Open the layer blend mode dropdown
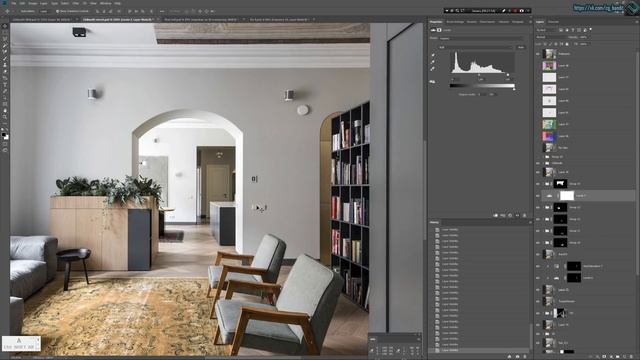The width and height of the screenshot is (640, 360). (551, 37)
